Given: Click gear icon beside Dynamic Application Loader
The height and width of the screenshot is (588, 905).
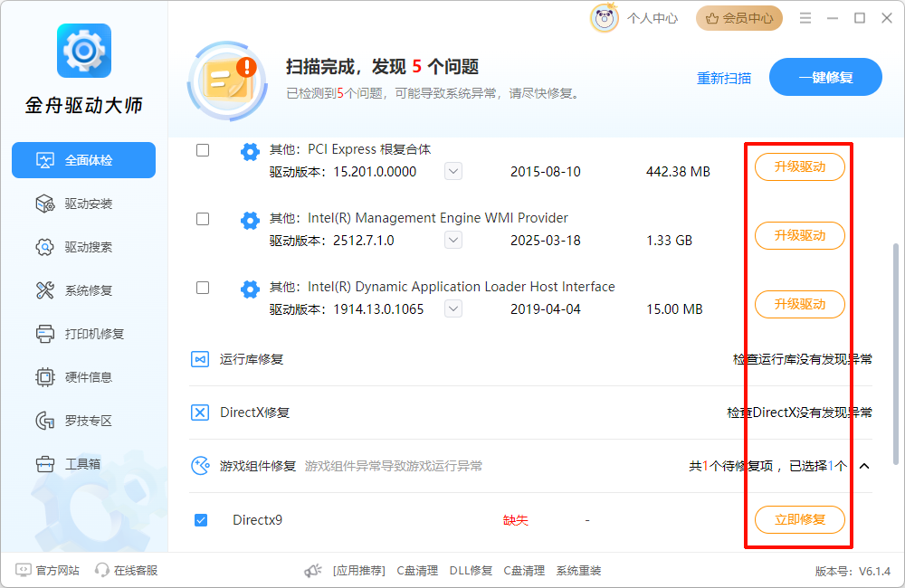Looking at the screenshot, I should (x=250, y=289).
